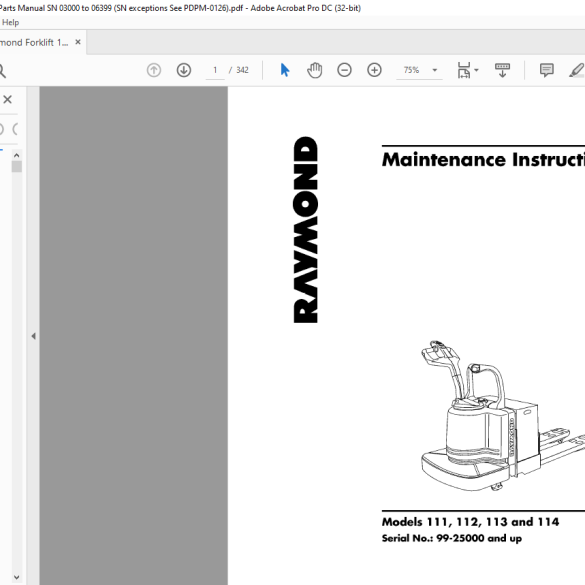Select the fit page width tool

click(464, 70)
